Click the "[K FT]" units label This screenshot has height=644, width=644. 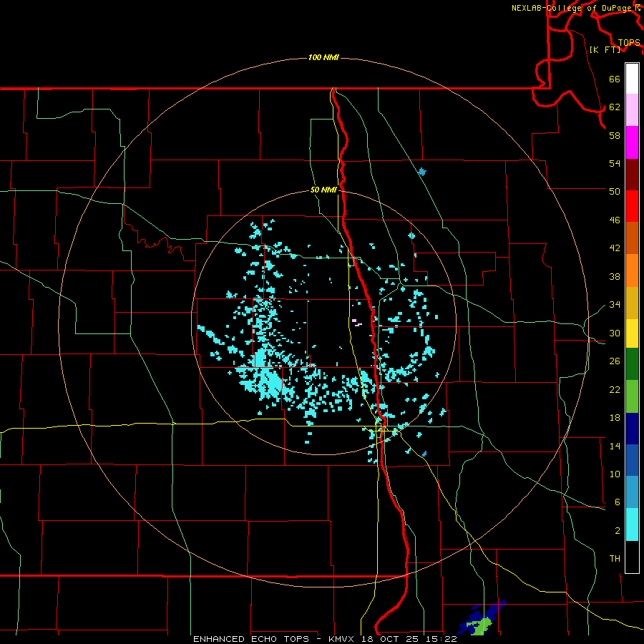pyautogui.click(x=605, y=49)
